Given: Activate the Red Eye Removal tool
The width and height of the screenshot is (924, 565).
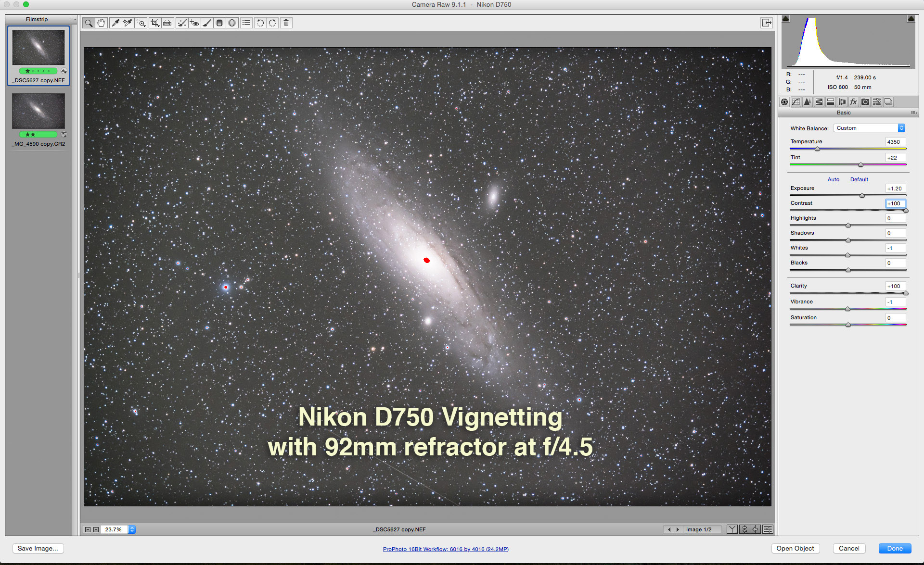Looking at the screenshot, I should (x=194, y=23).
